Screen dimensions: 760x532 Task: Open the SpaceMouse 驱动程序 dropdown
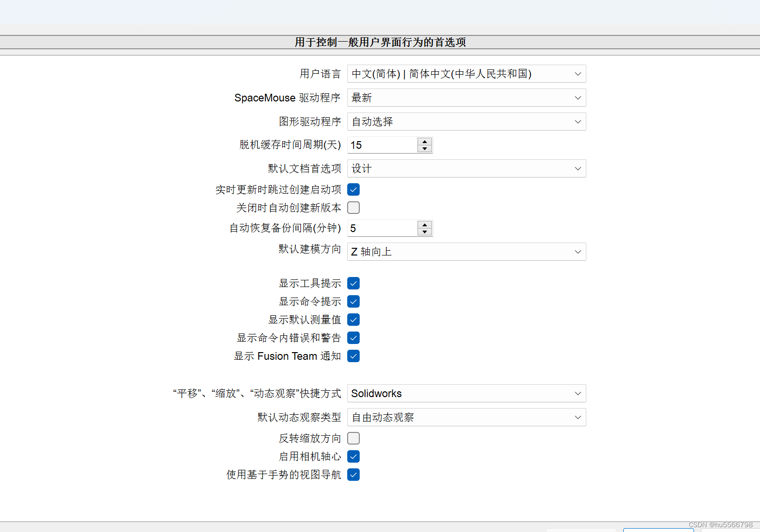click(x=466, y=98)
